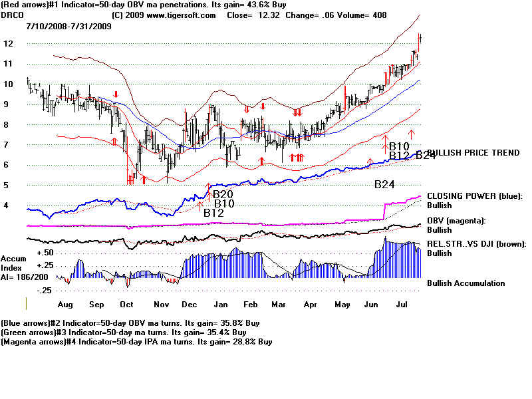Image resolution: width=532 pixels, height=399 pixels.
Task: Click the DRCO ticker symbol
Action: click(12, 15)
